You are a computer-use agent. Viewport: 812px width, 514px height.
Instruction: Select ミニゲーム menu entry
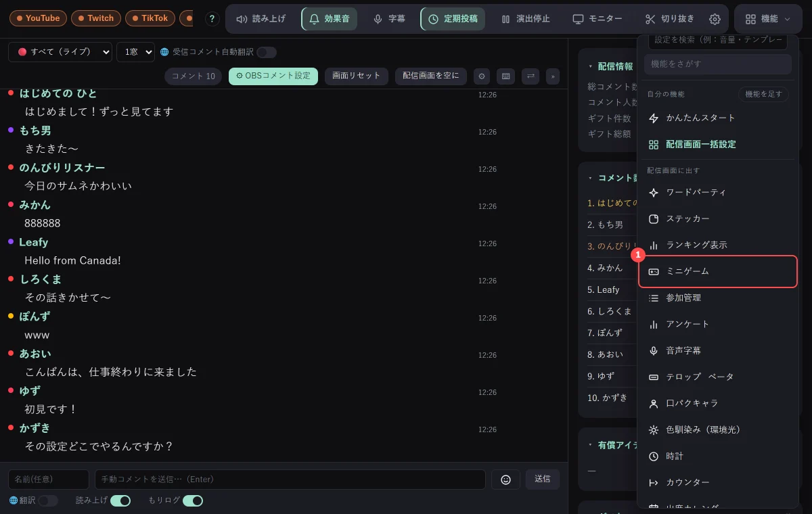[718, 271]
